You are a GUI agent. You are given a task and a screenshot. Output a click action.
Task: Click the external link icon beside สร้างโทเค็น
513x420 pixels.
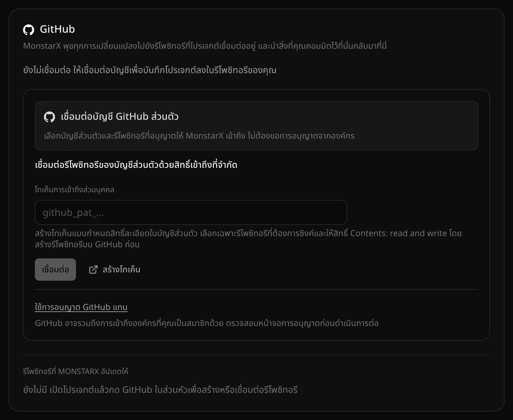pyautogui.click(x=93, y=270)
